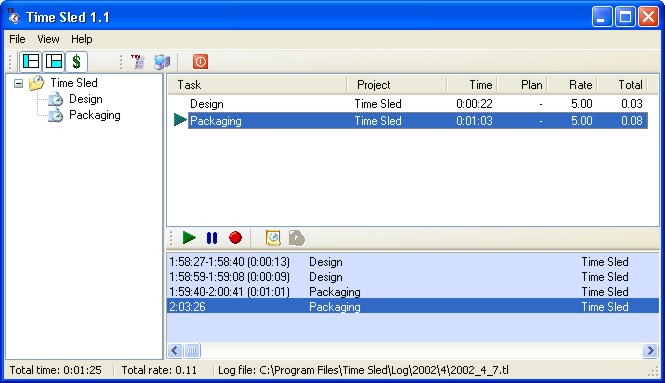Select log entry 1:58:27-1:58:40 Design
665x383 pixels.
pyautogui.click(x=413, y=262)
